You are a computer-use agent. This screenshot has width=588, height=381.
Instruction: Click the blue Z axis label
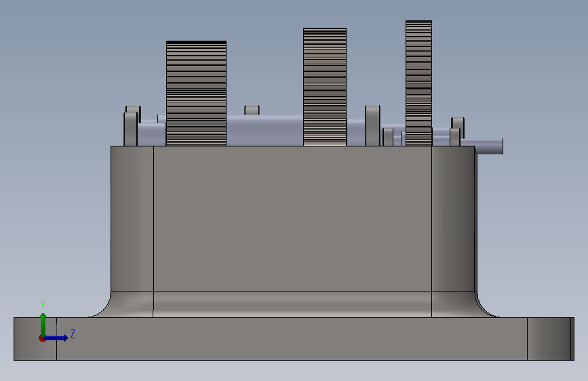pos(73,334)
